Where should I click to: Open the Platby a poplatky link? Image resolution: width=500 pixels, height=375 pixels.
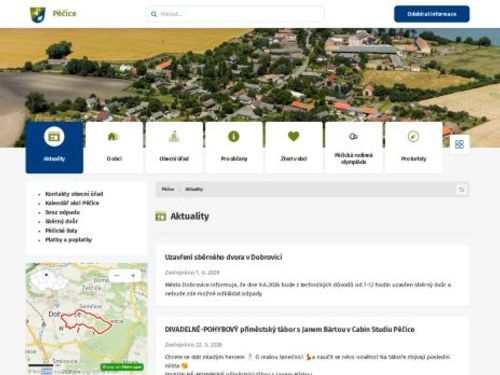68,240
